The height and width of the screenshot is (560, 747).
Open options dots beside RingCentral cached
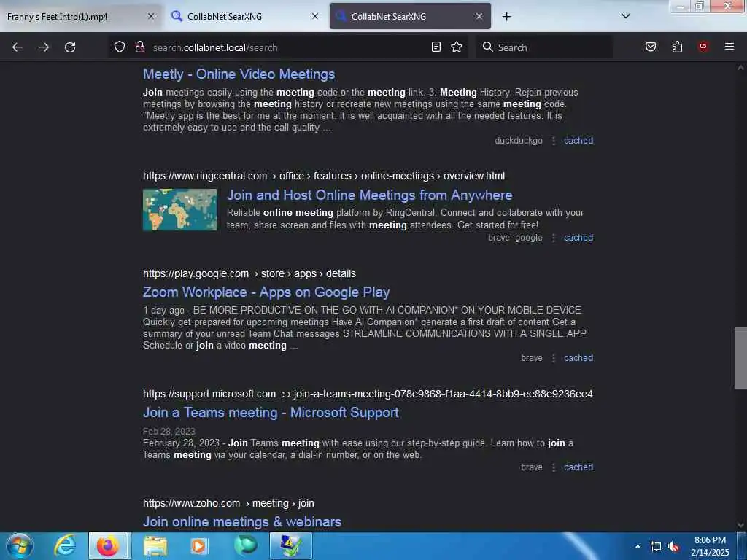(553, 238)
